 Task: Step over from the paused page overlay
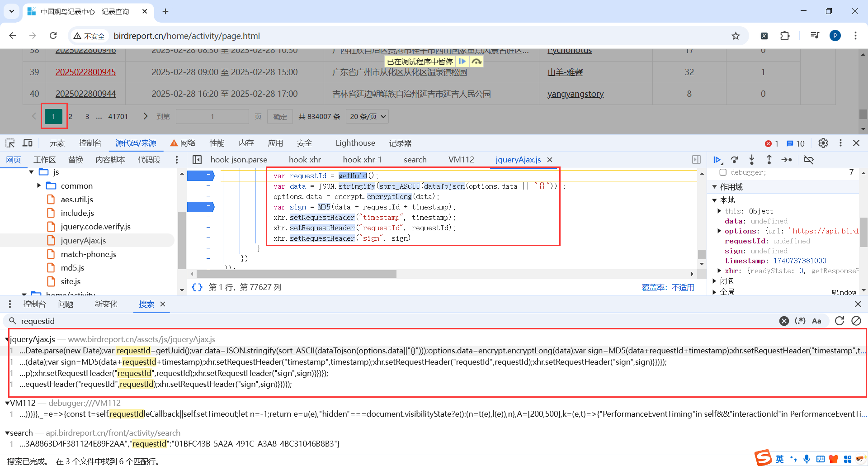pos(476,62)
